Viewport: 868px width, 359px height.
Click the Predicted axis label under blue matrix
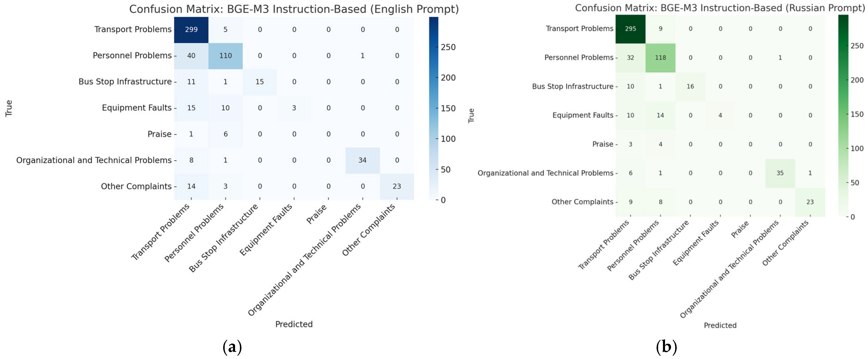pos(294,324)
